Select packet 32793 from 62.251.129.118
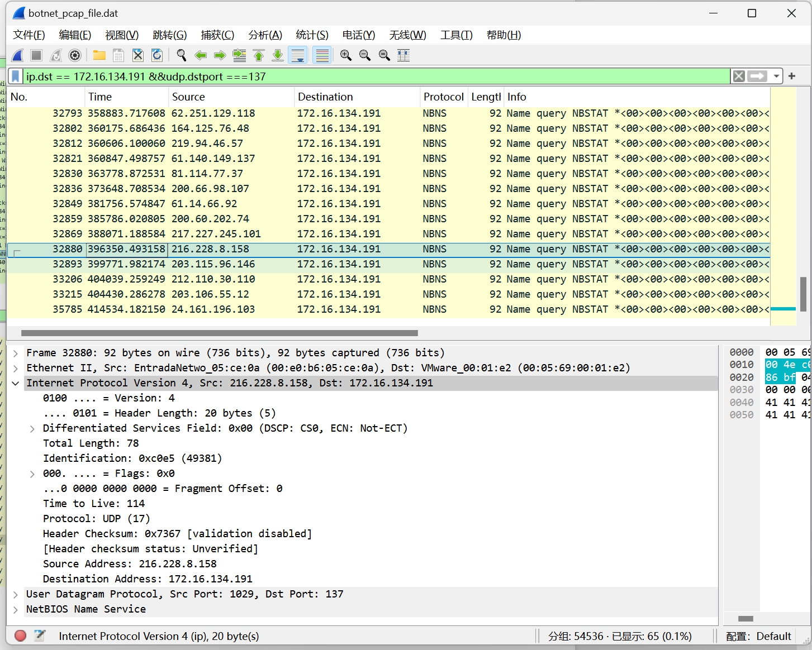The image size is (812, 650). click(x=389, y=113)
